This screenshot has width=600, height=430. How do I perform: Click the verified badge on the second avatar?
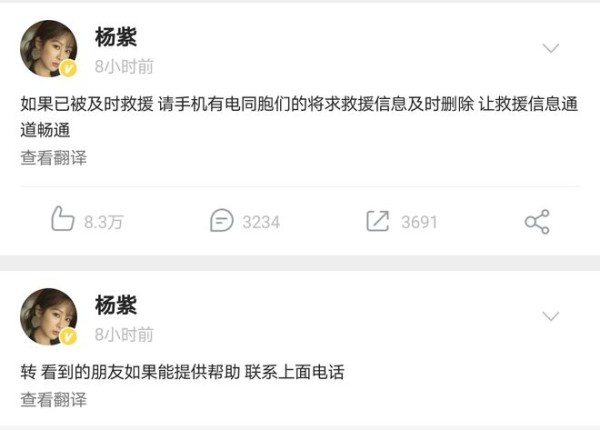click(68, 337)
